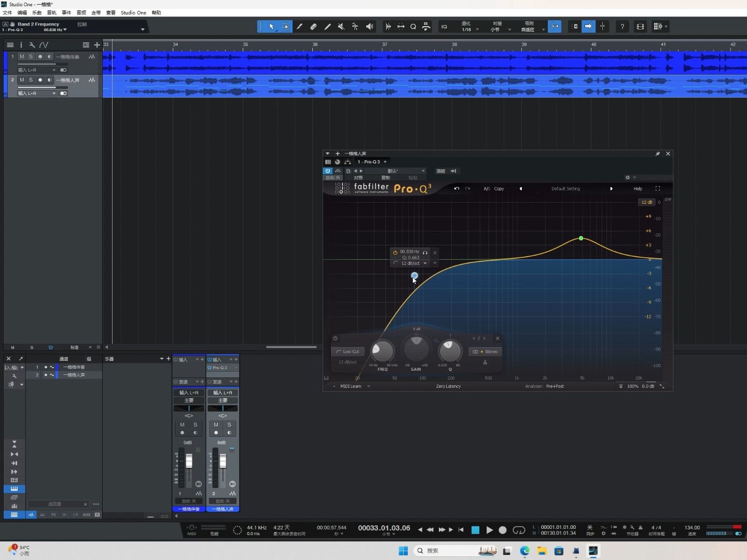This screenshot has width=747, height=560.
Task: Select the Bend tool
Action: tap(355, 26)
